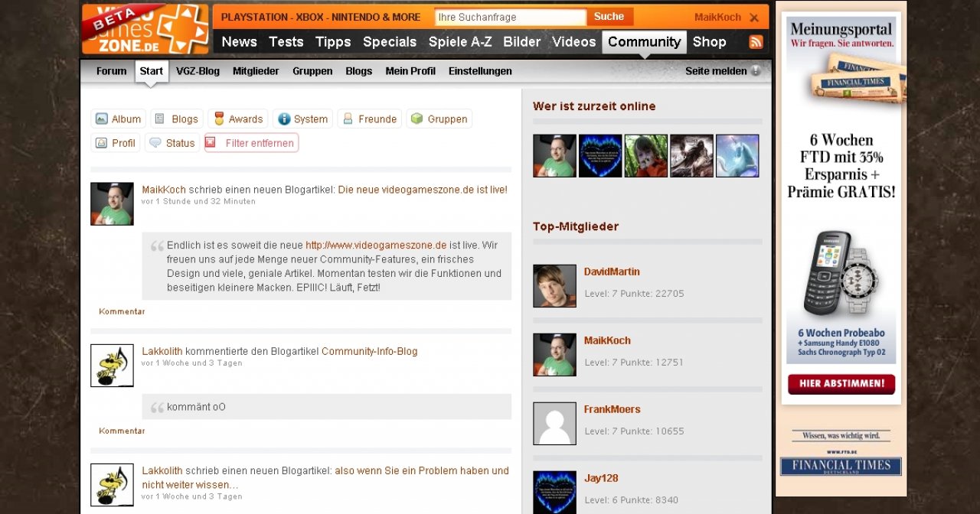Click Filter entfernen button
This screenshot has height=514, width=980.
coord(251,143)
